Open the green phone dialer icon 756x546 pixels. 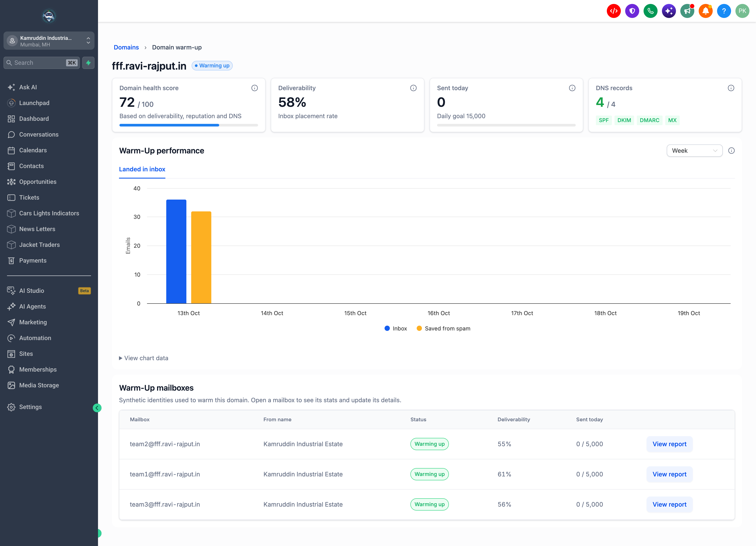(x=650, y=11)
